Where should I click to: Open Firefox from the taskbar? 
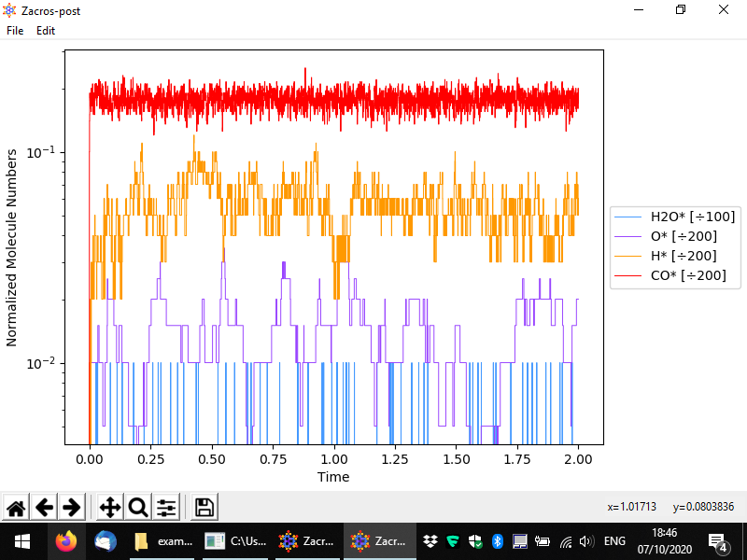click(65, 541)
